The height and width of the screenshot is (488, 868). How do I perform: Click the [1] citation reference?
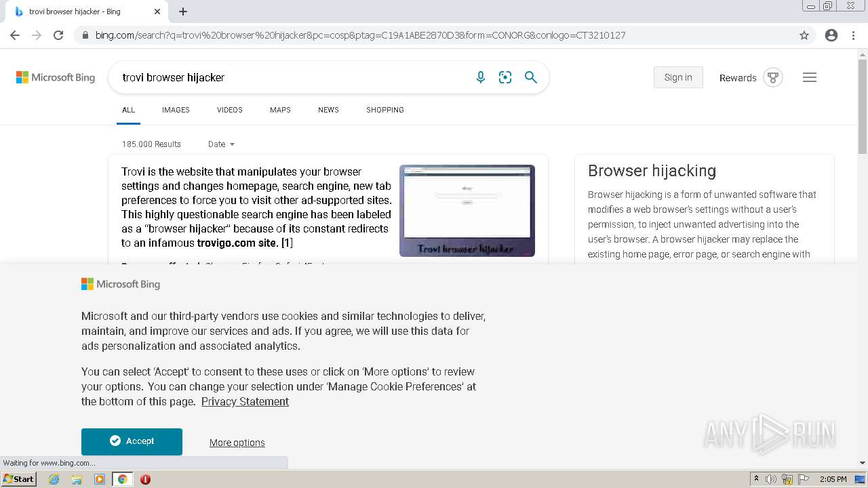pos(287,243)
